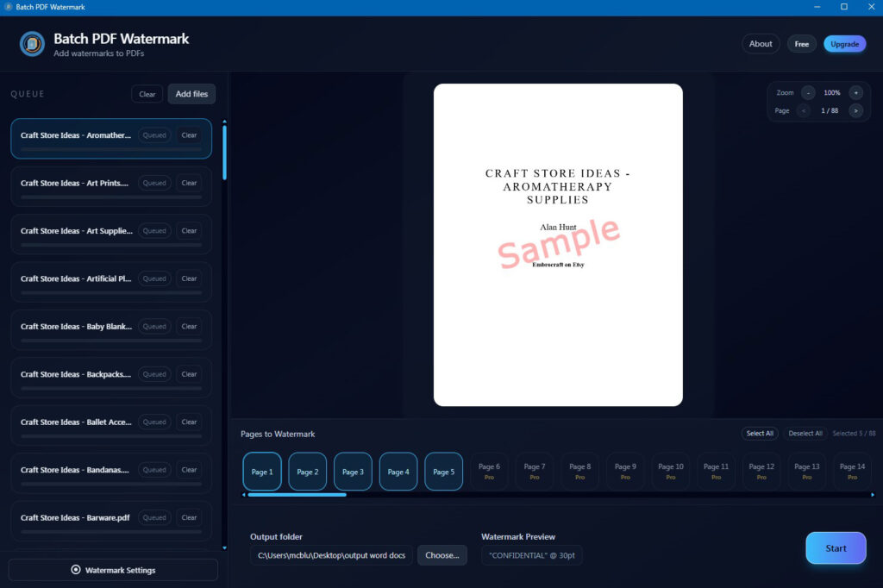Click the PDF page preview thumbnail

pyautogui.click(x=558, y=245)
